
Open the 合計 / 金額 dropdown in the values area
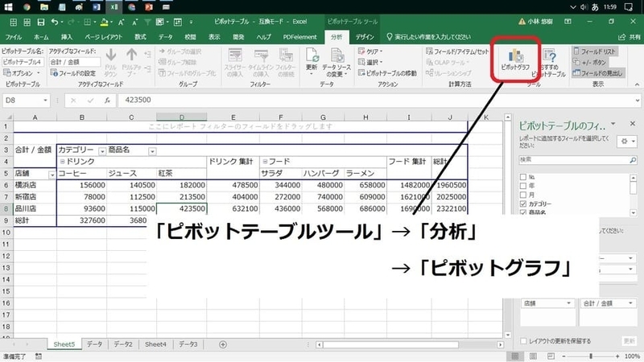pos(630,303)
